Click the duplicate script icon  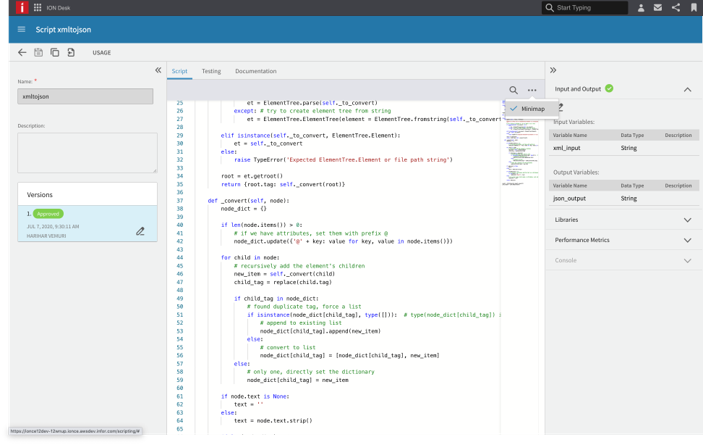(x=55, y=52)
